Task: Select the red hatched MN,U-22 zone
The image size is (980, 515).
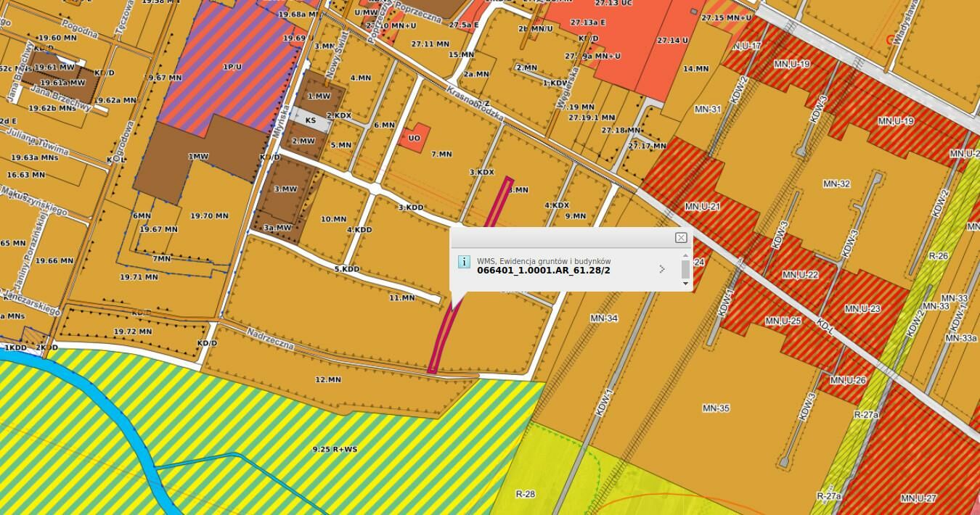Action: (800, 275)
